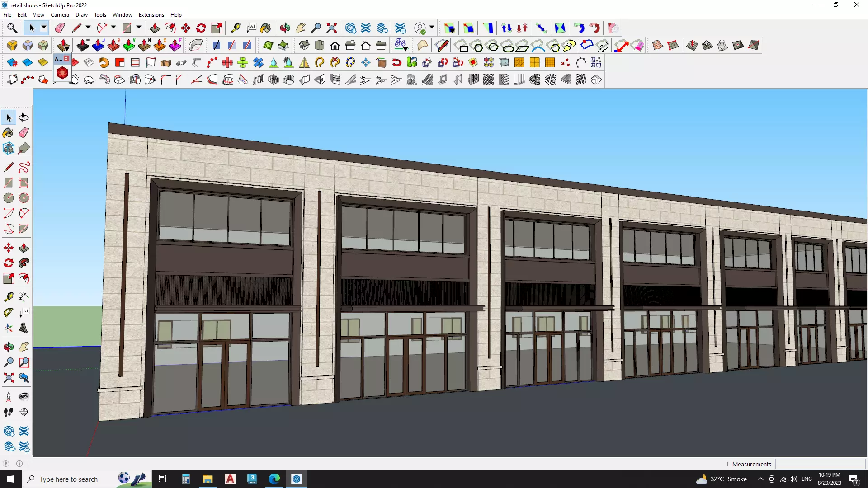The height and width of the screenshot is (488, 868).
Task: Select the Paint Bucket tool in left toolbar
Action: pyautogui.click(x=8, y=133)
